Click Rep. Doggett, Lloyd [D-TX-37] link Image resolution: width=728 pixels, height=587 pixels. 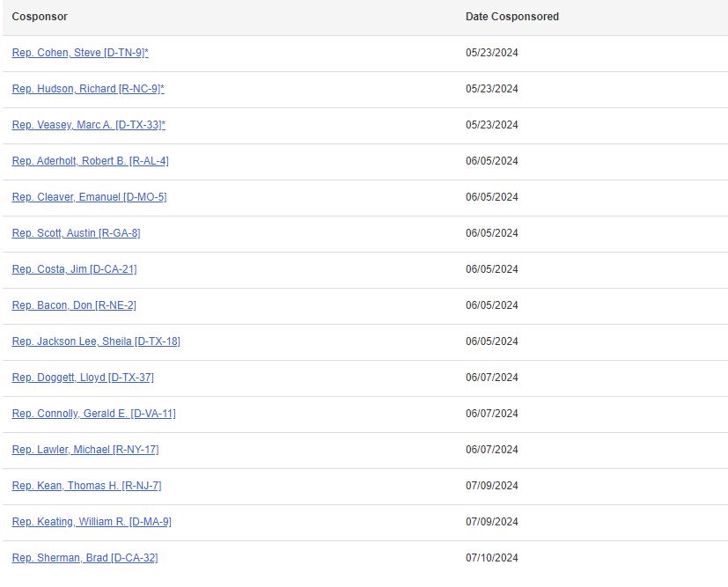pos(83,378)
